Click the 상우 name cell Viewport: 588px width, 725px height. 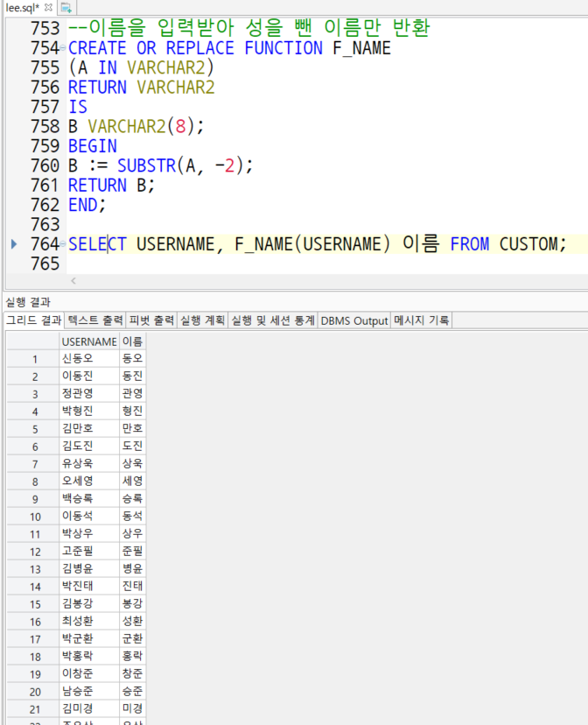pos(133,533)
